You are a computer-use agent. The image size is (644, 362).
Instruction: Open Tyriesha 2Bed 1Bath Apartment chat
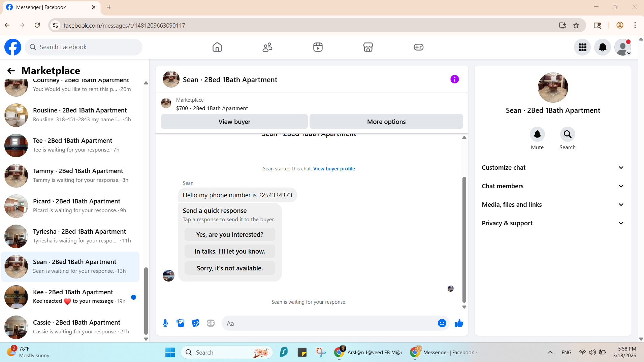pyautogui.click(x=70, y=236)
